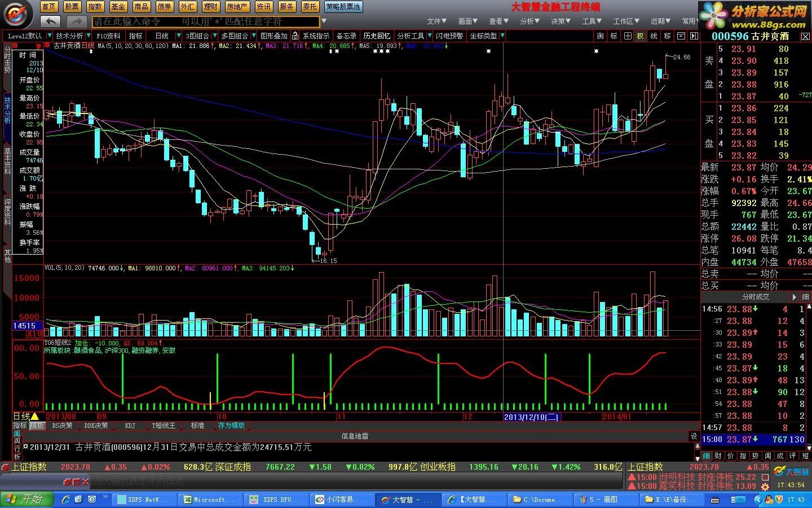The height and width of the screenshot is (508, 812).
Task: Click the 标 marker tool icon
Action: 614,36
